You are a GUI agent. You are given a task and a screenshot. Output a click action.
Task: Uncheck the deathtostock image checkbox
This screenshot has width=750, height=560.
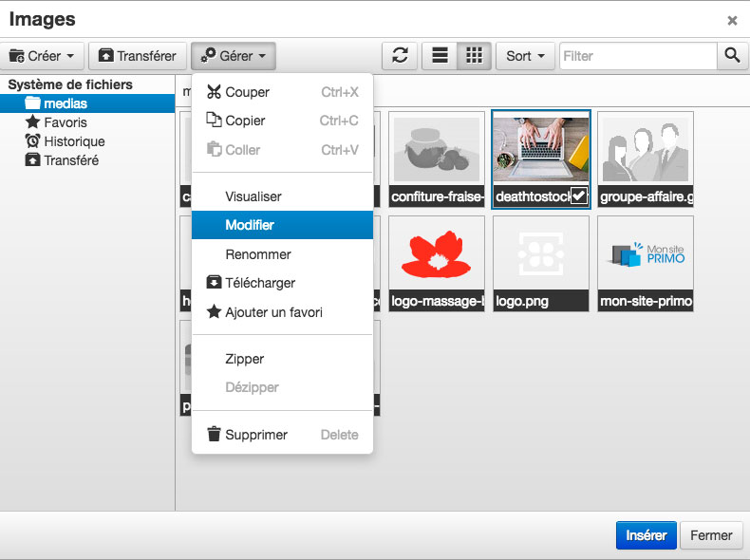click(579, 196)
